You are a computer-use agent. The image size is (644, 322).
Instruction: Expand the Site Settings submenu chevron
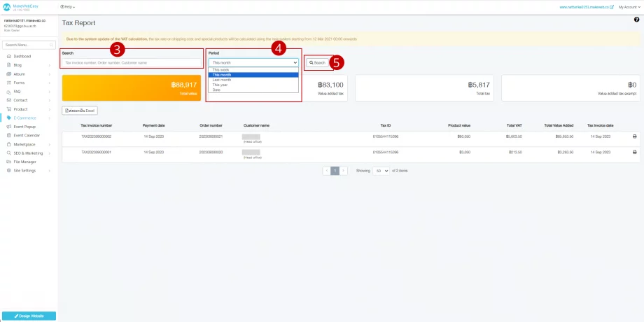[x=49, y=170]
